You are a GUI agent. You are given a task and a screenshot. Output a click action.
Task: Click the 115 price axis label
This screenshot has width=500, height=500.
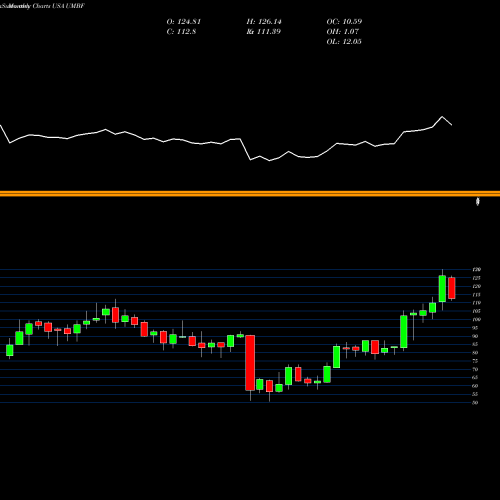pos(476,294)
